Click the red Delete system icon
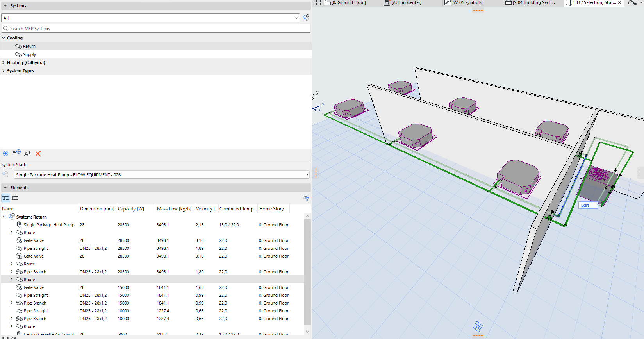This screenshot has height=339, width=644. (x=38, y=154)
